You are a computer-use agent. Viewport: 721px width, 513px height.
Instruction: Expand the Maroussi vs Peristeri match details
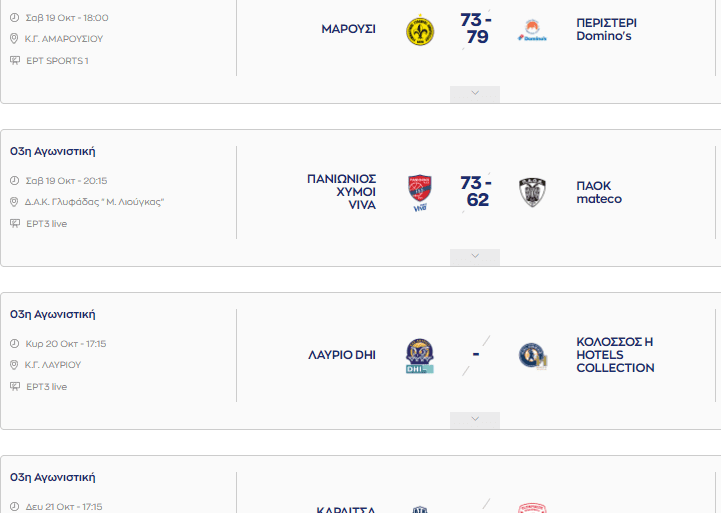point(475,94)
